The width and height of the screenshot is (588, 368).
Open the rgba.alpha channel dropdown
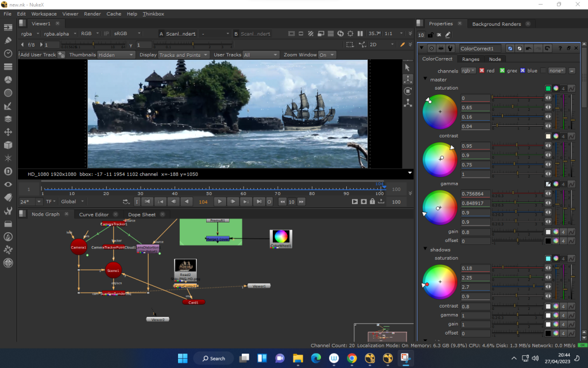[60, 34]
